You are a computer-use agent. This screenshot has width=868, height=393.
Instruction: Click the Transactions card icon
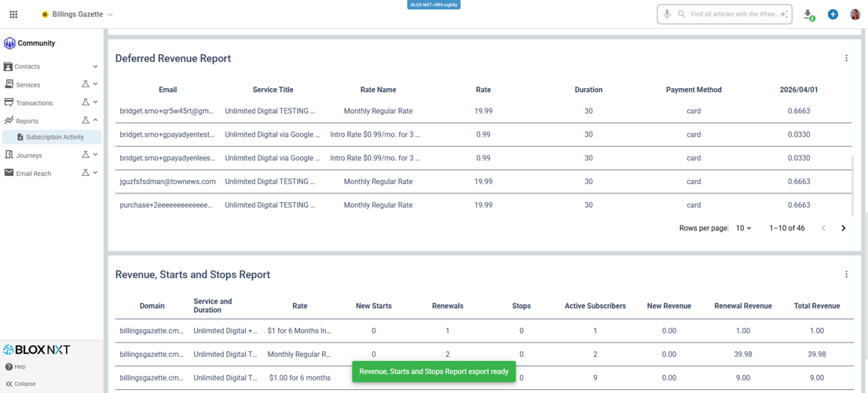tap(9, 102)
